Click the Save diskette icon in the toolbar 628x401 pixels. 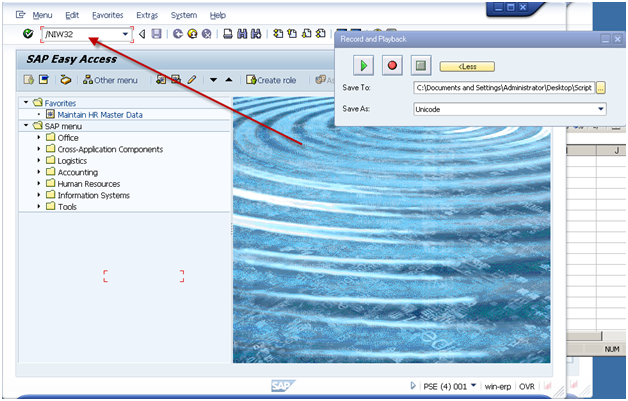pos(156,34)
